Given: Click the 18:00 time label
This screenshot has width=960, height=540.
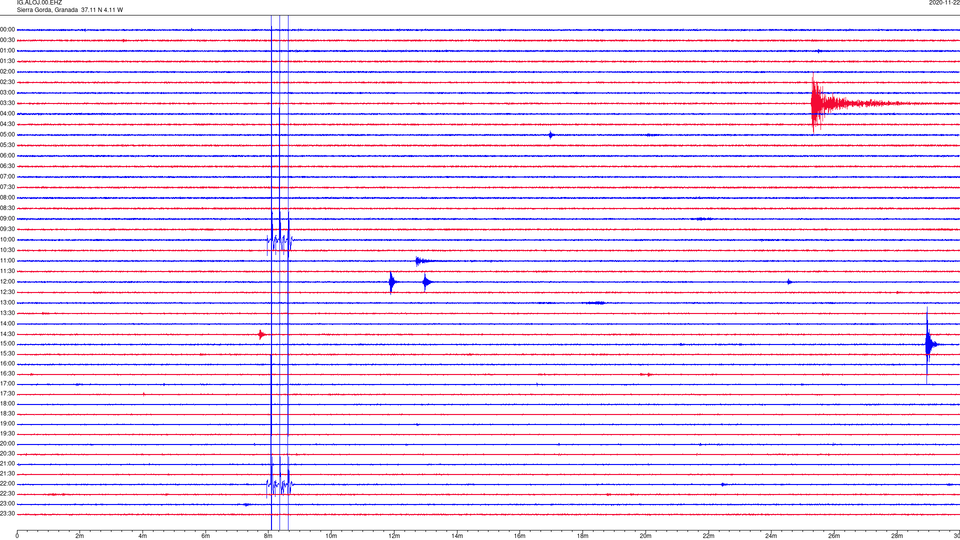Looking at the screenshot, I should [x=7, y=403].
